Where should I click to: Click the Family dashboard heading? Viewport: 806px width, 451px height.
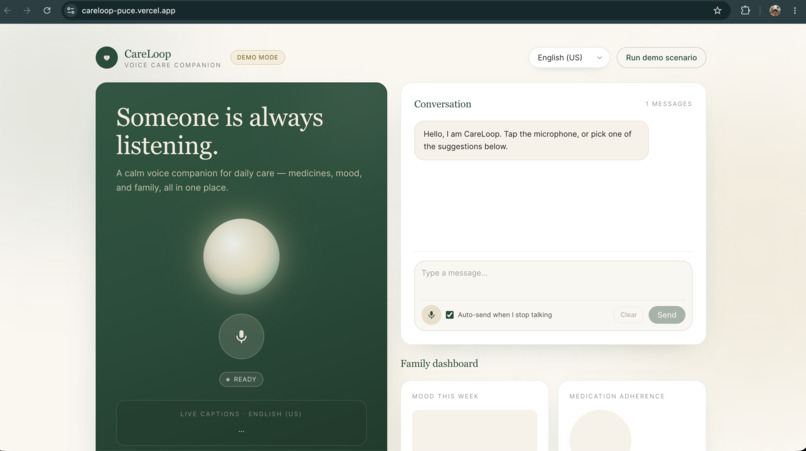pyautogui.click(x=439, y=364)
